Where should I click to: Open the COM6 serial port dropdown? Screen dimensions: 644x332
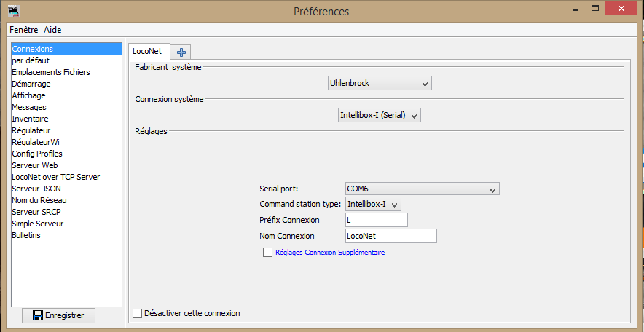tap(423, 189)
